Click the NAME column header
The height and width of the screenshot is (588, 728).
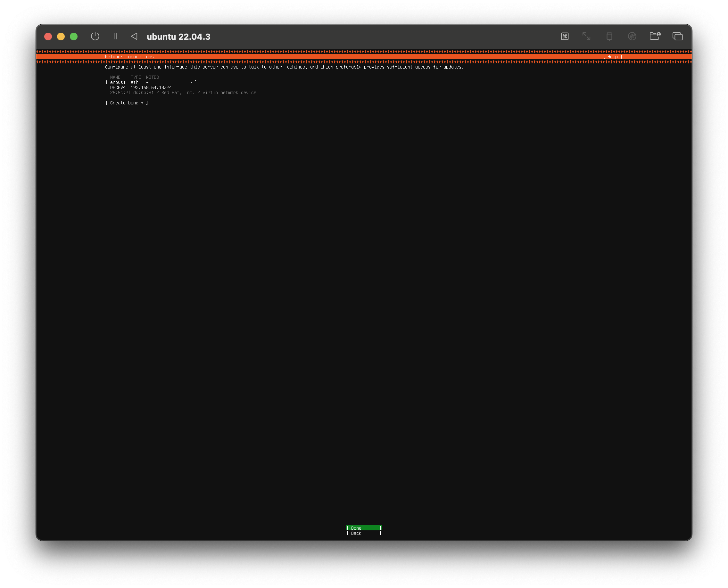pyautogui.click(x=115, y=77)
